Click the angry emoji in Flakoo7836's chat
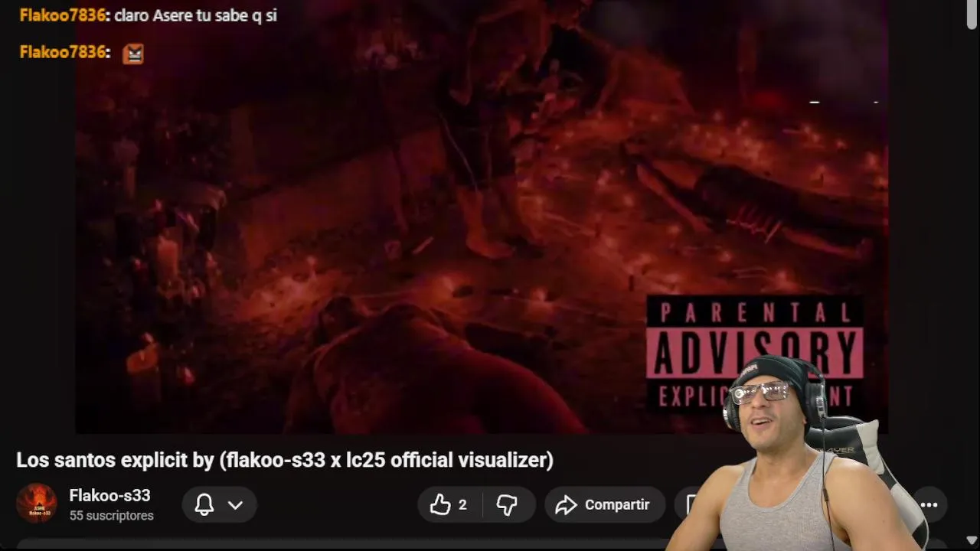Screen dimensions: 980x551 132,53
